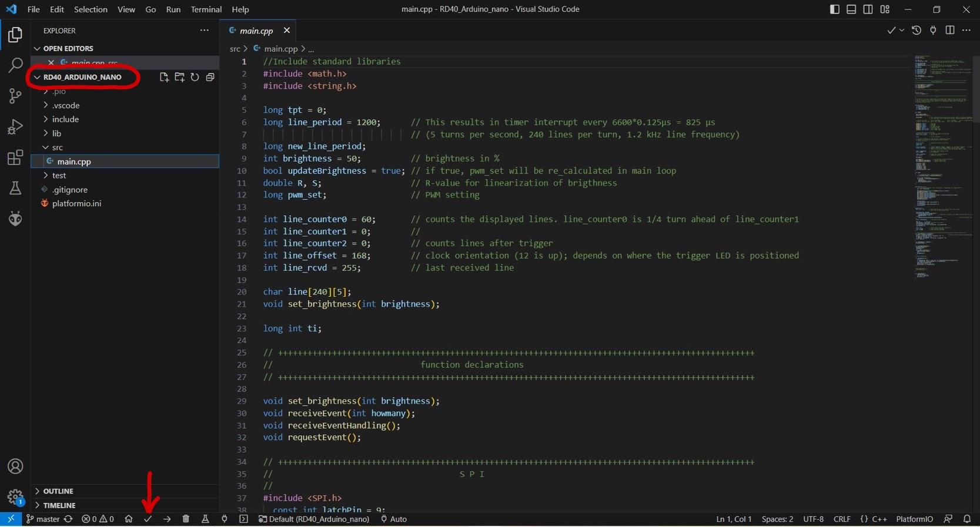Viewport: 980px width, 527px height.
Task: Open PlatformIO Home from status bar
Action: [x=129, y=519]
